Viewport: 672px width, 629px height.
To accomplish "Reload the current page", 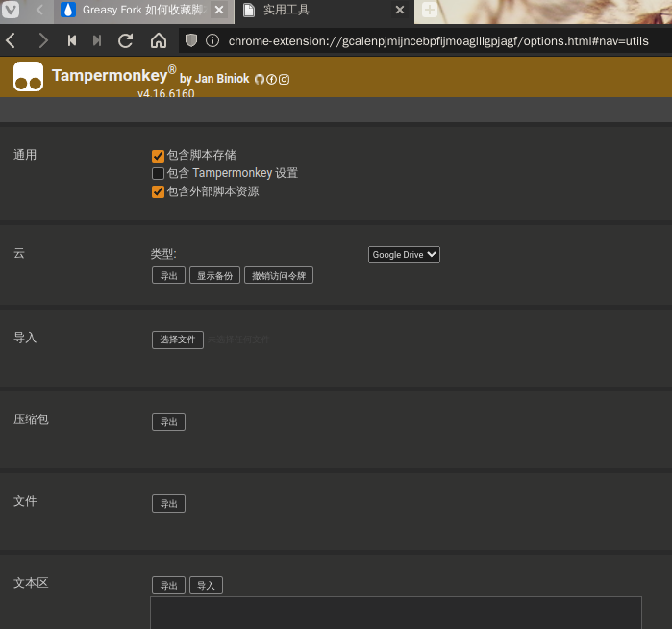I will pos(125,40).
